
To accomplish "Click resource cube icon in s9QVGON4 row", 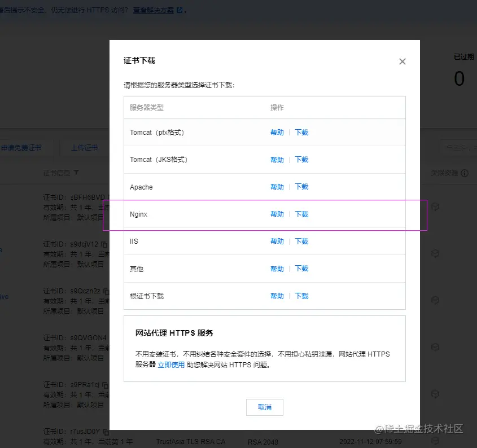I will (x=435, y=347).
